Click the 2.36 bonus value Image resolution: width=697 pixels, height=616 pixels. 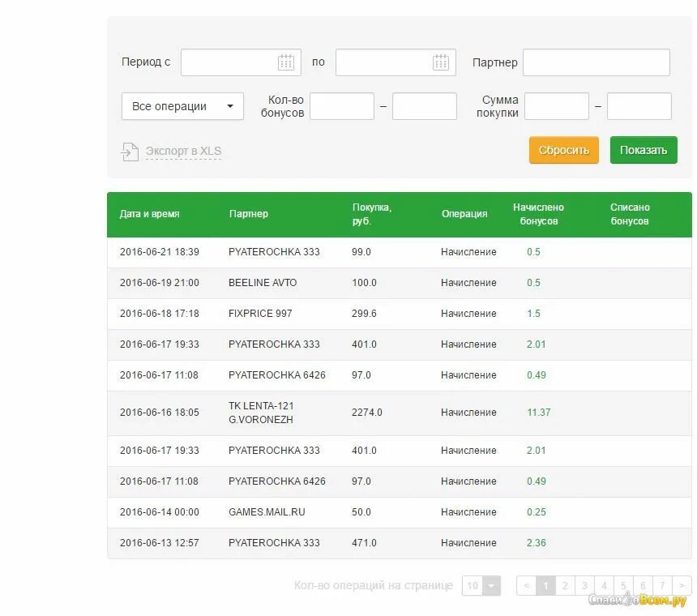tap(536, 543)
